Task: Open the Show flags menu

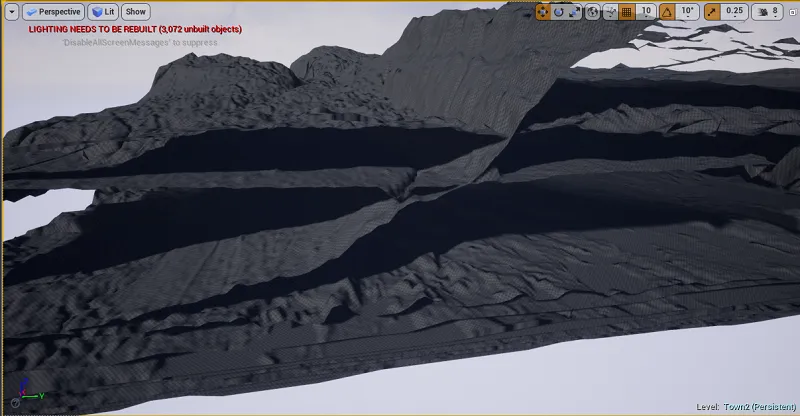Action: [136, 12]
